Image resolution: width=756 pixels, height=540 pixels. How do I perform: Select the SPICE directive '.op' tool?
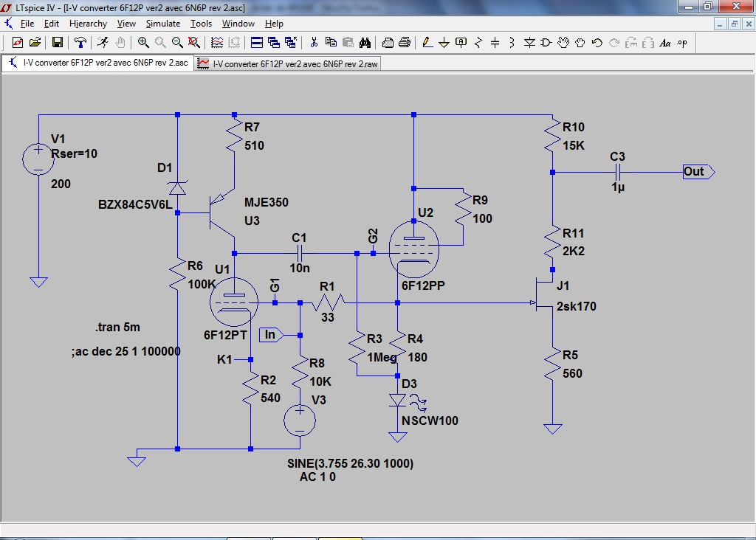tap(682, 43)
